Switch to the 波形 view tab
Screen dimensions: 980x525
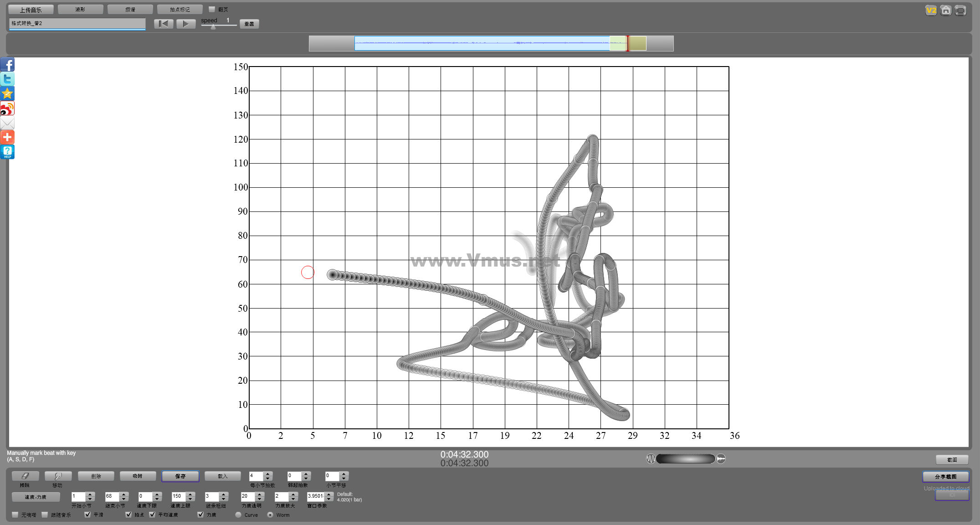(x=80, y=10)
